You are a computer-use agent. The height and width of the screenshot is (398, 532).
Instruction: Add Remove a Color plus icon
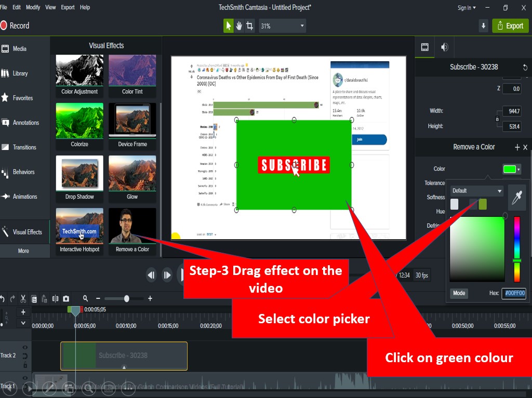point(517,147)
